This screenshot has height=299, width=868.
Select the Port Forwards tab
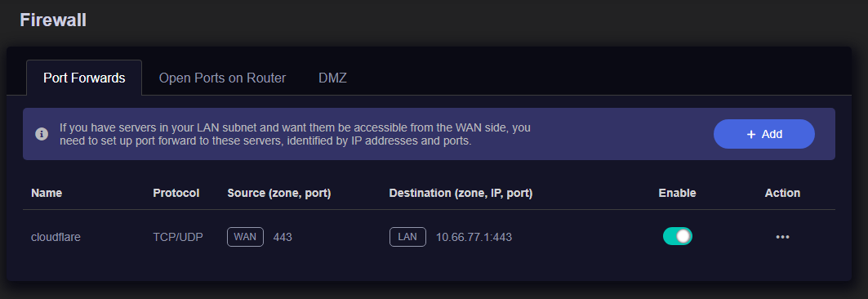click(84, 78)
